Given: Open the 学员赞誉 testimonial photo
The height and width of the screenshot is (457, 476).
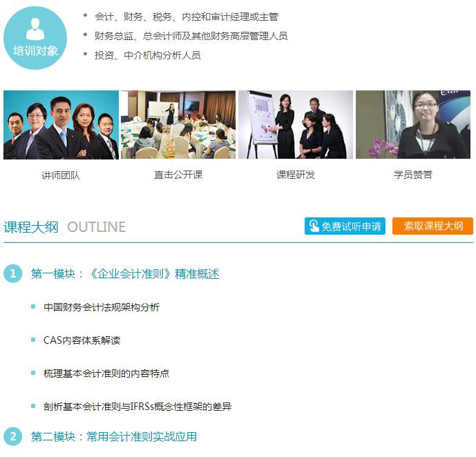Looking at the screenshot, I should [x=413, y=125].
